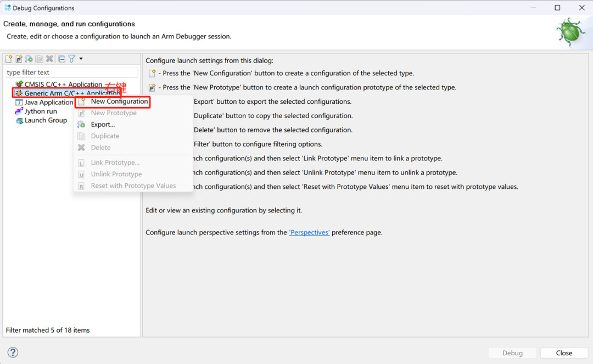Open the filter options dropdown arrow

coord(81,59)
